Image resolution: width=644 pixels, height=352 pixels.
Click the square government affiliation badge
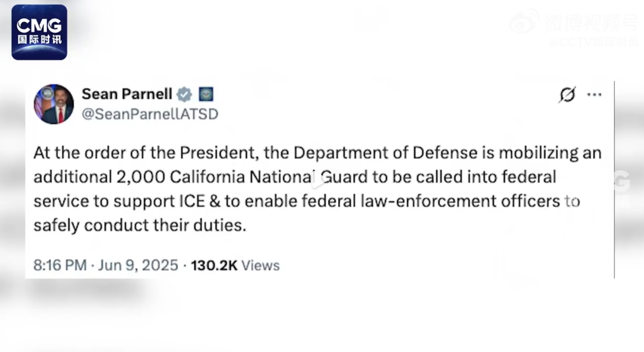click(x=206, y=94)
